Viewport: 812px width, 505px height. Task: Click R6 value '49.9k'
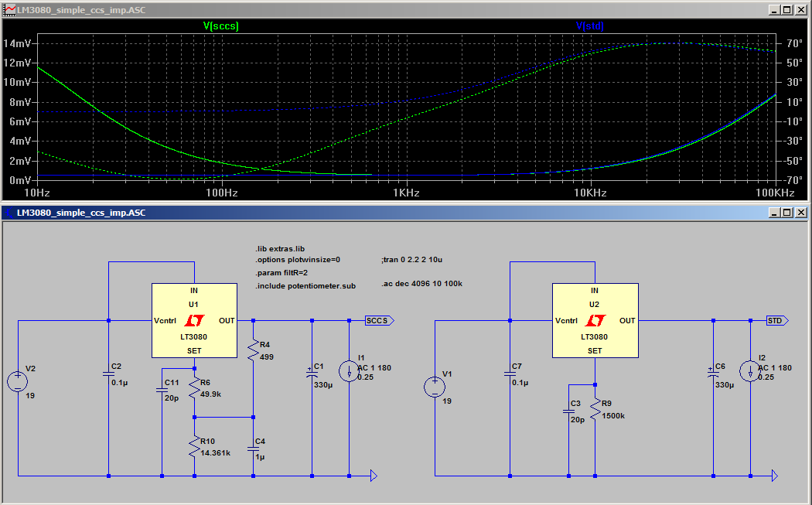[211, 394]
